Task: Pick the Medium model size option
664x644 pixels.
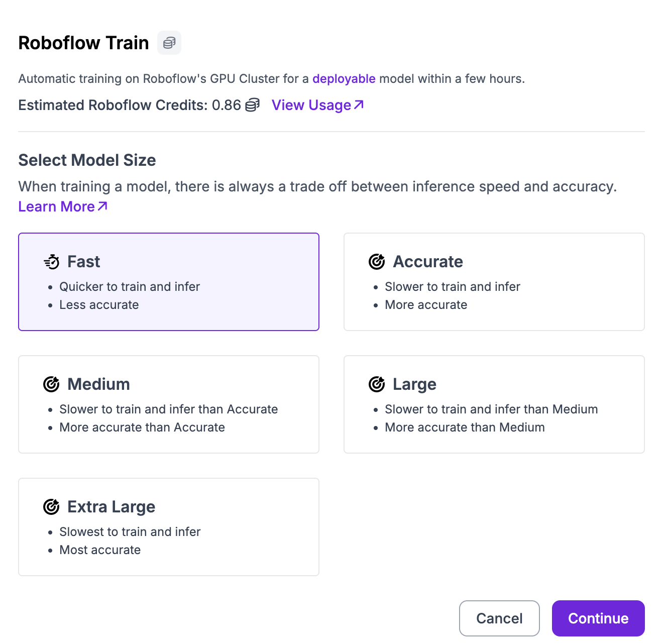Action: [169, 404]
